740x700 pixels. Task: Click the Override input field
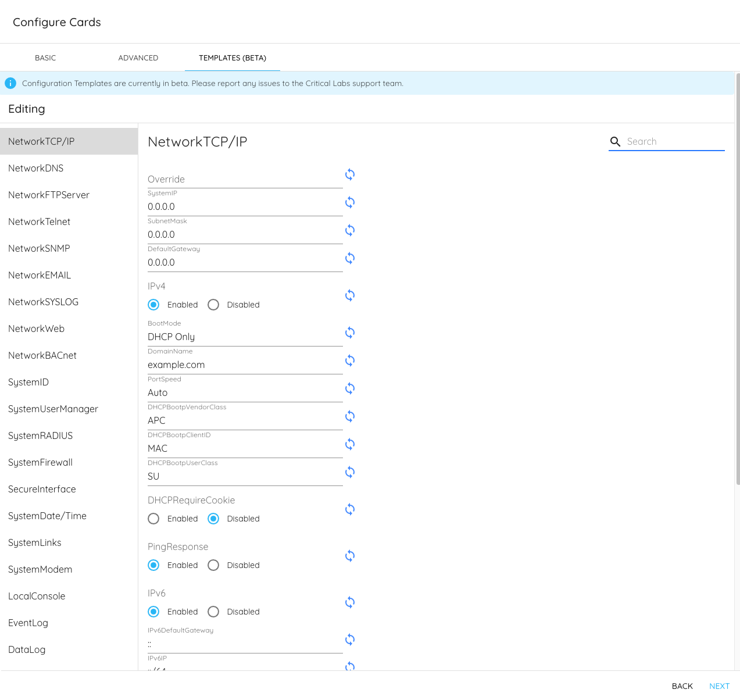(245, 179)
